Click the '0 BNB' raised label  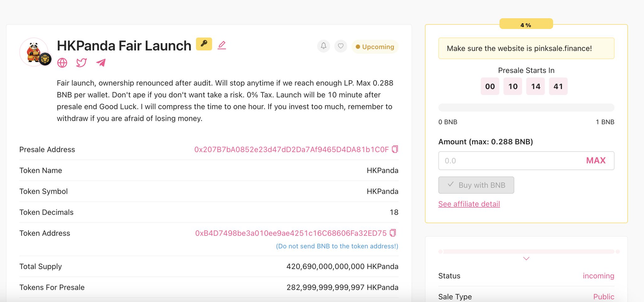point(448,122)
